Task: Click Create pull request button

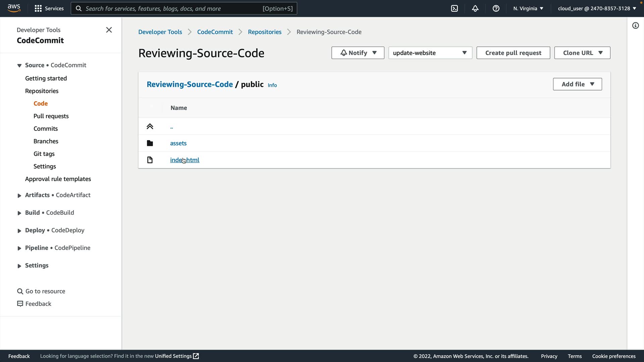Action: click(513, 53)
